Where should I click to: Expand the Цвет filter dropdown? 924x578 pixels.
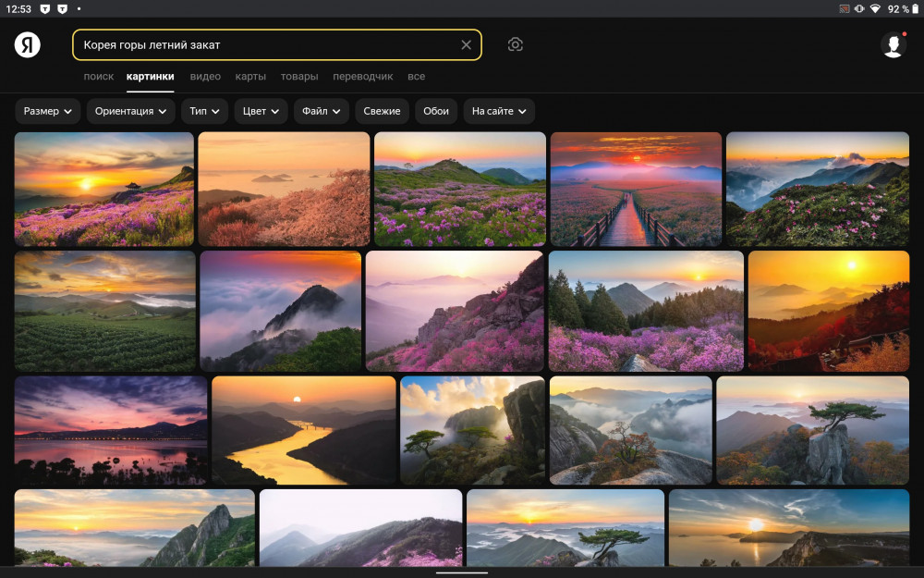[x=261, y=111]
